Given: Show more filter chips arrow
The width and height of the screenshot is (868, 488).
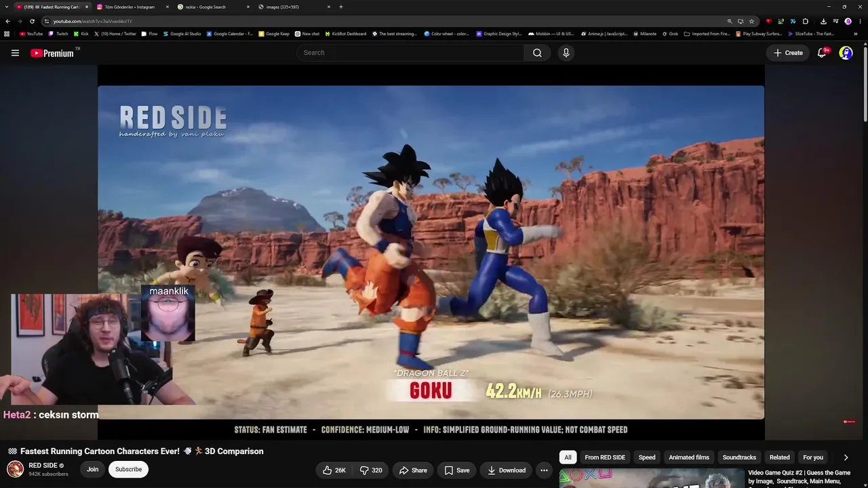Looking at the screenshot, I should click(846, 457).
